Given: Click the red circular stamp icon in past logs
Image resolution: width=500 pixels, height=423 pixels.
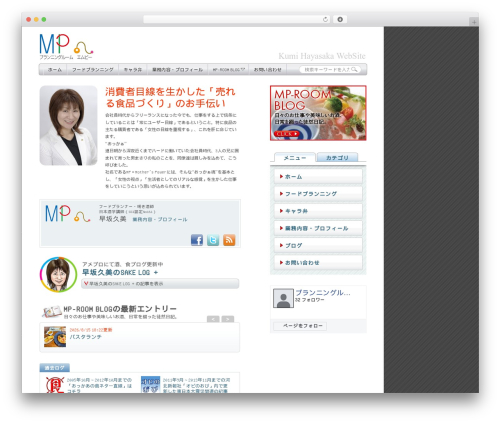Looking at the screenshot, I should pos(55,385).
